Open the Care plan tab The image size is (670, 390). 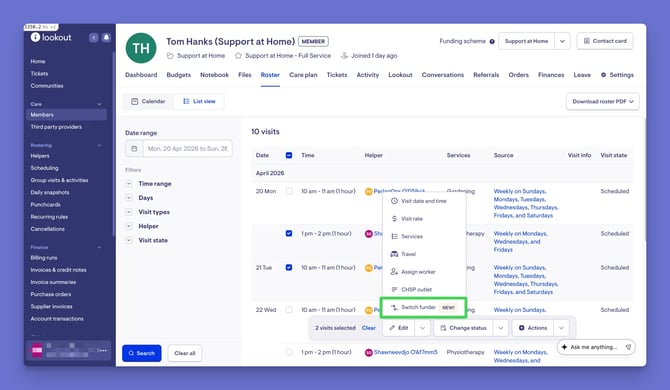coord(303,75)
